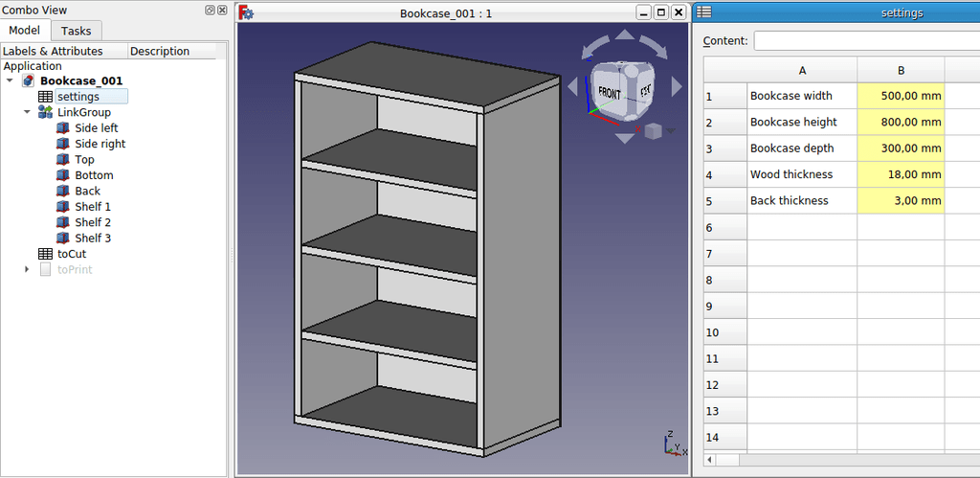This screenshot has width=980, height=478.
Task: Rotate view with cube's up arrow
Action: click(624, 34)
